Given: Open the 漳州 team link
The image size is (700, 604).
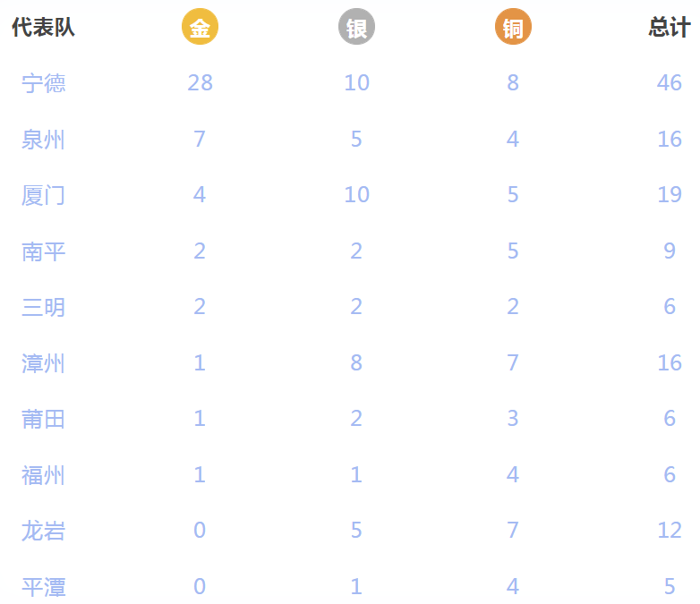Looking at the screenshot, I should [43, 363].
